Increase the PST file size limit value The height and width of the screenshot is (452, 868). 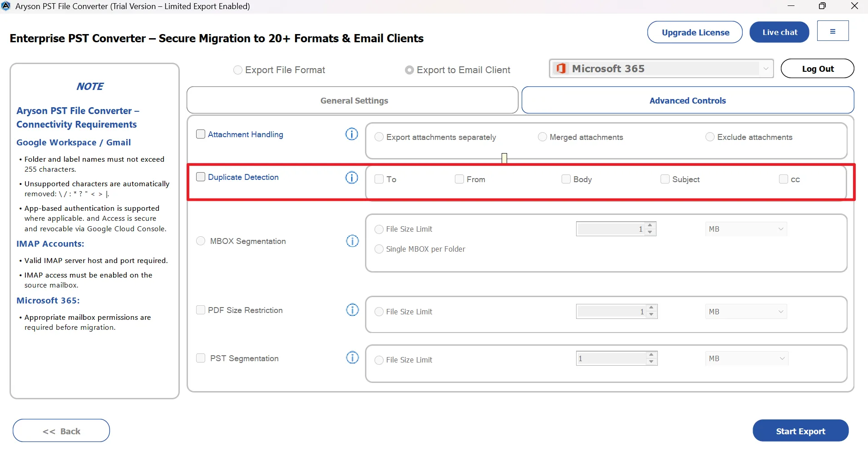pyautogui.click(x=651, y=355)
